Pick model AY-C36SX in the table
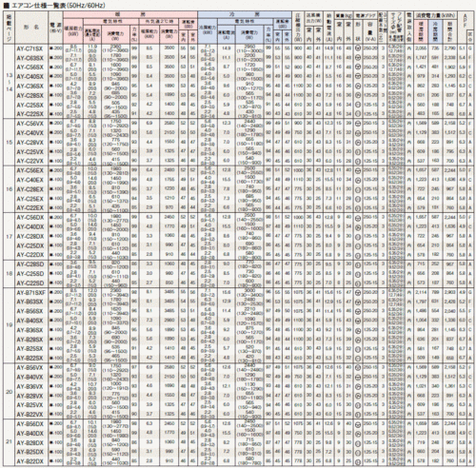The width and height of the screenshot is (476, 468). click(x=30, y=87)
